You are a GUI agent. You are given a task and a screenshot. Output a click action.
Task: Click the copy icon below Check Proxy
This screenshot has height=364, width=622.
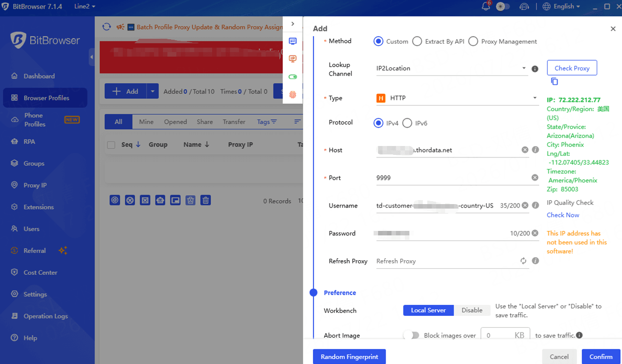click(554, 81)
